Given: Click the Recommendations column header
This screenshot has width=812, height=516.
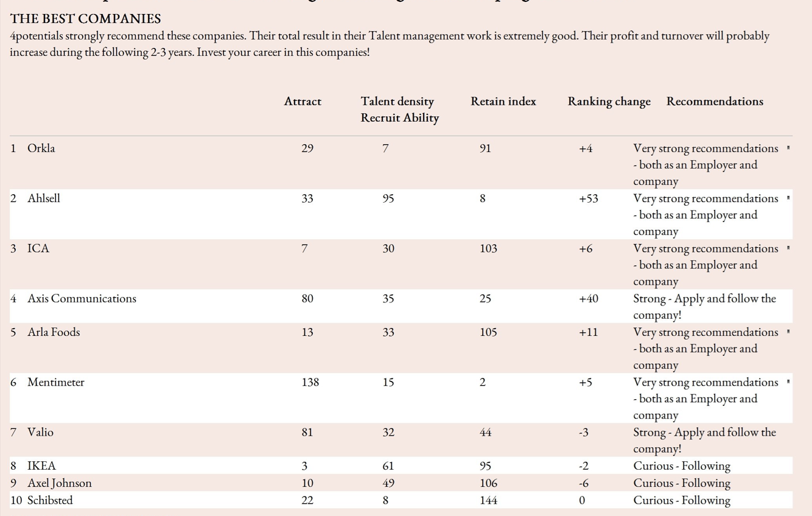Looking at the screenshot, I should coord(715,102).
